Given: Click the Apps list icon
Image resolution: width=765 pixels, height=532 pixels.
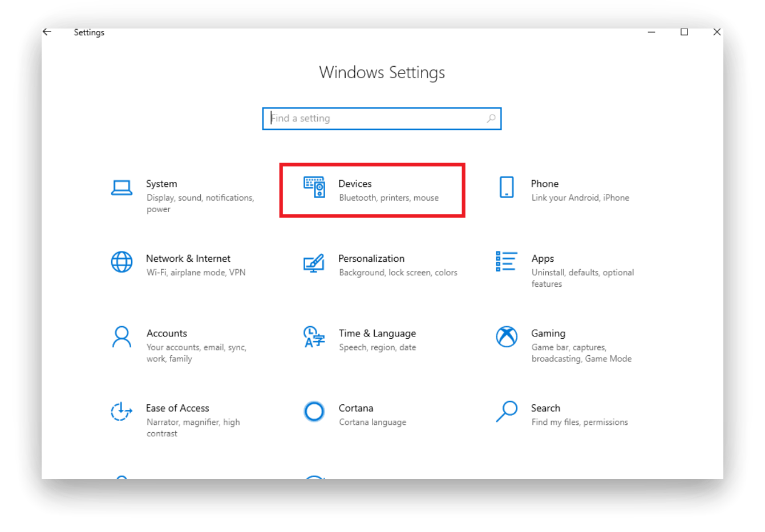Looking at the screenshot, I should (x=507, y=261).
